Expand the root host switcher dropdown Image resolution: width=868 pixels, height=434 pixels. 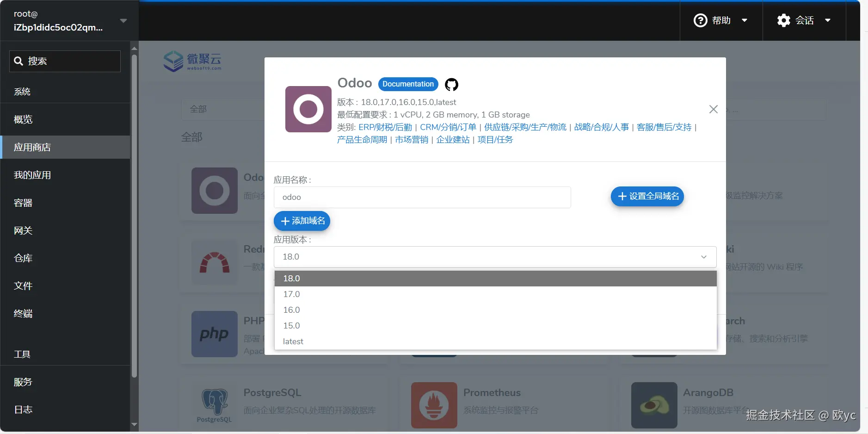(123, 21)
